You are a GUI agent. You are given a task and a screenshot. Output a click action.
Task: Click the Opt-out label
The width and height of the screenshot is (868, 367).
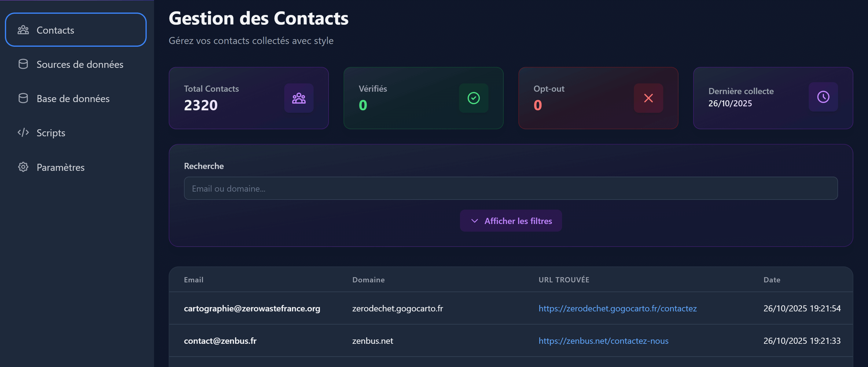549,89
